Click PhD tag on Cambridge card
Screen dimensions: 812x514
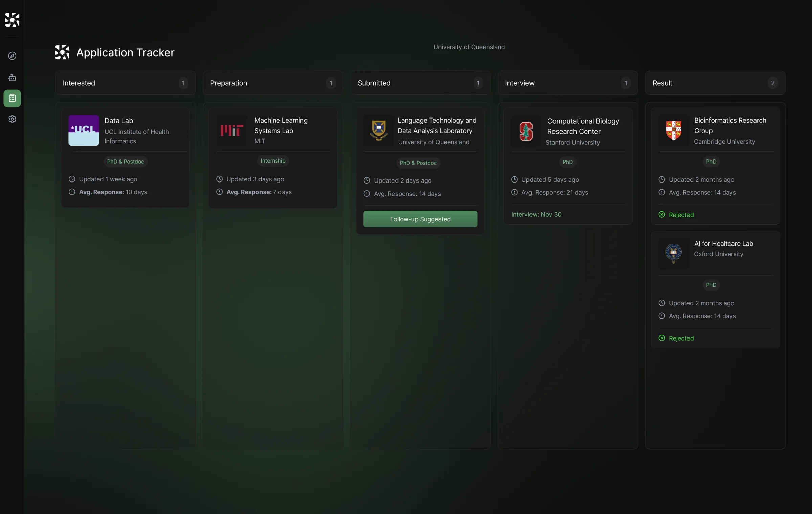711,162
